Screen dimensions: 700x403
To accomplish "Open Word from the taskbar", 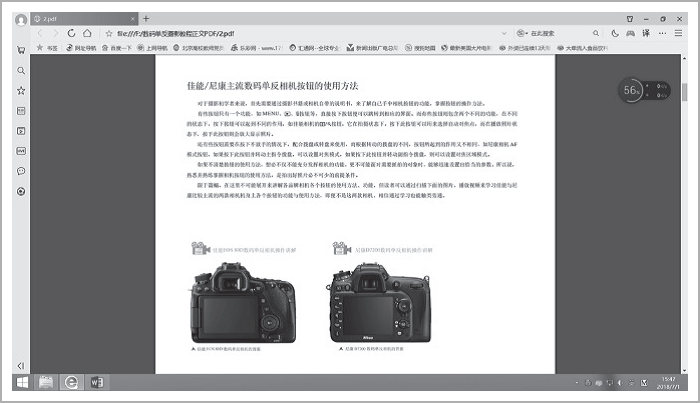I will tap(96, 382).
